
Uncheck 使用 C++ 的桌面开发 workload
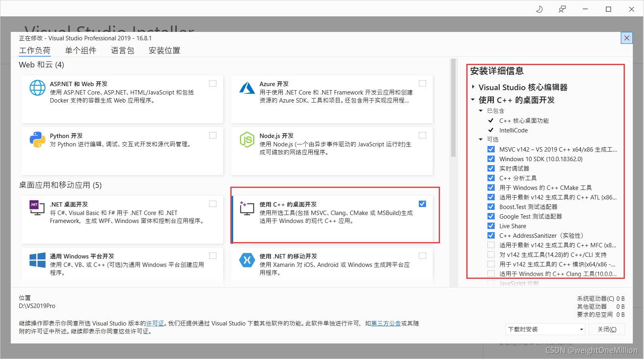pos(422,204)
